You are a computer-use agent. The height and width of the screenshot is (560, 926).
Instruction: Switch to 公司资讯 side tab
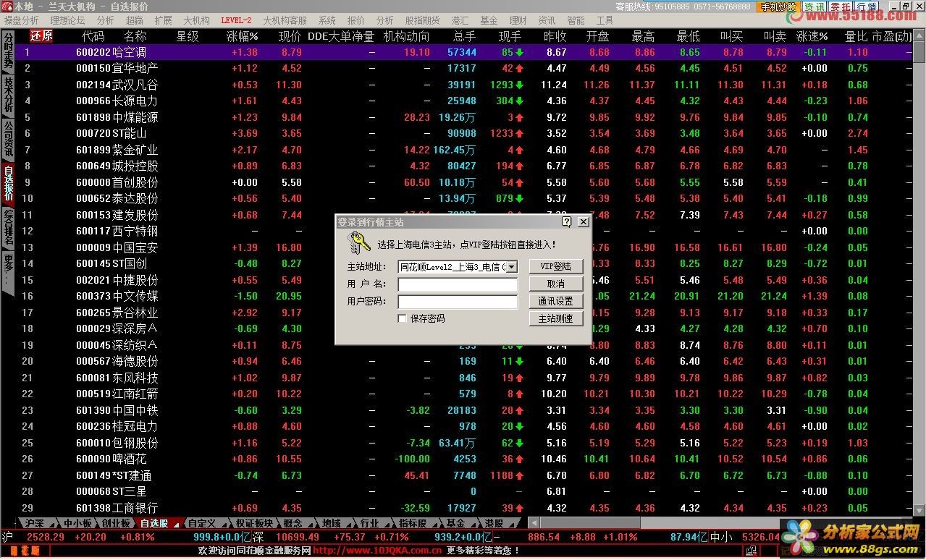(8, 140)
